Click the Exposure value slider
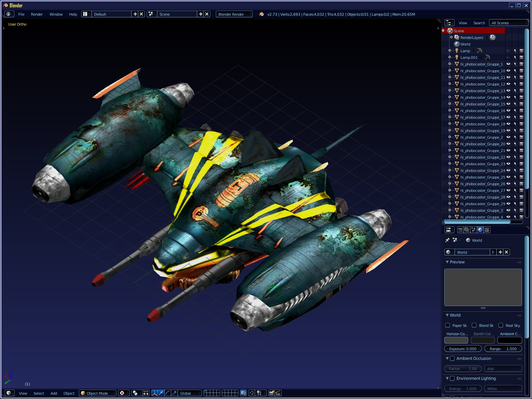Image resolution: width=532 pixels, height=399 pixels. click(x=463, y=349)
